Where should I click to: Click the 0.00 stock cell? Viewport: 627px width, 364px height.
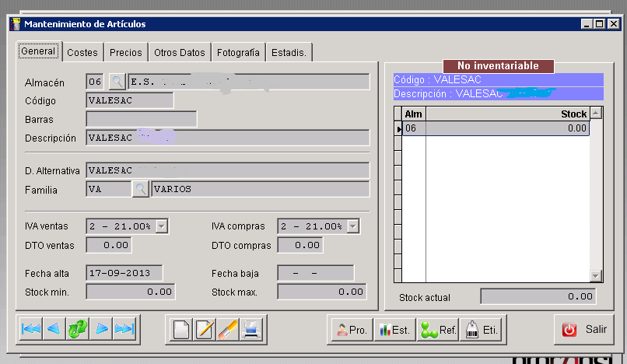pos(507,128)
